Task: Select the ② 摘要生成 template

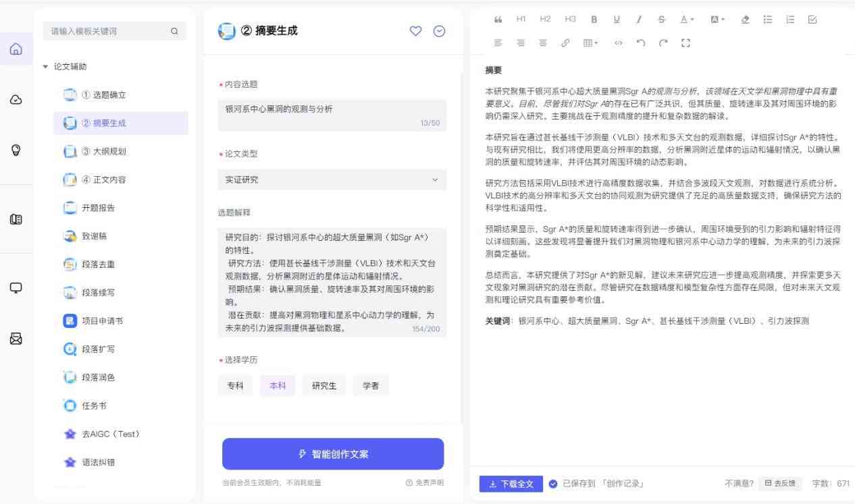Action: pyautogui.click(x=121, y=123)
